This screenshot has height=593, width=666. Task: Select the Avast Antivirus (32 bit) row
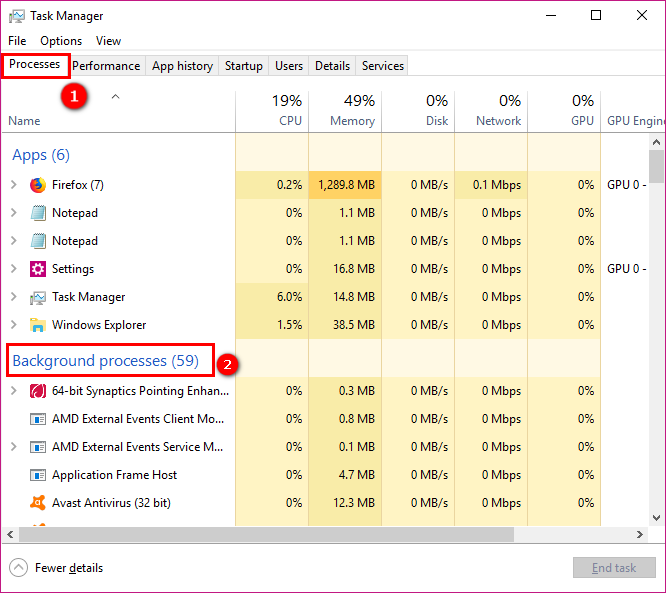(302, 503)
